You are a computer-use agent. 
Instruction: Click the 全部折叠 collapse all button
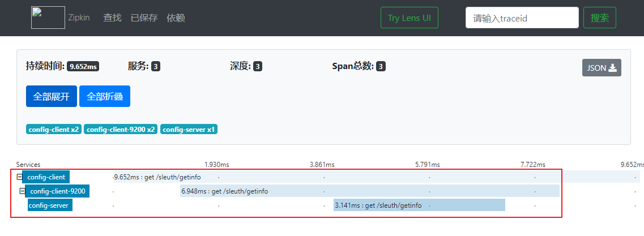click(105, 96)
